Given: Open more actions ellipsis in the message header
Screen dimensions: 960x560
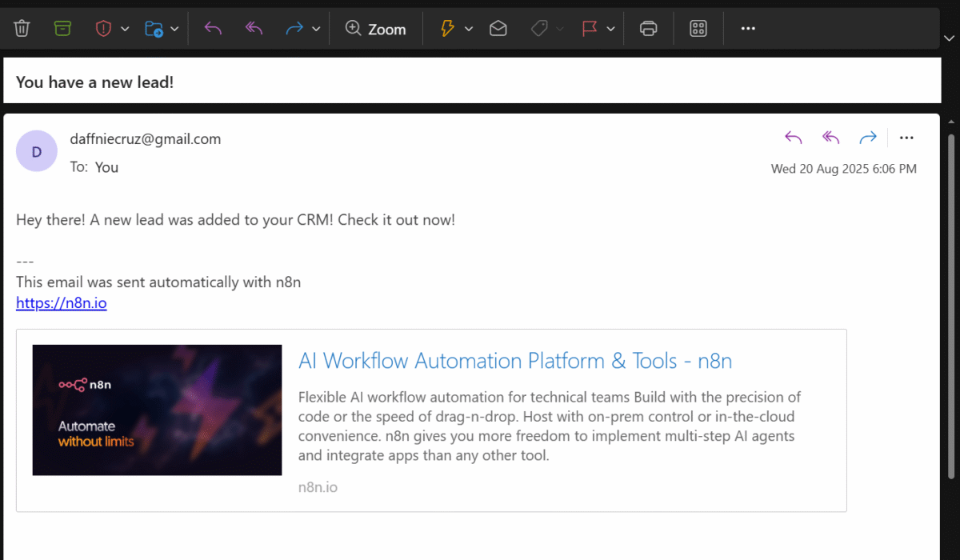Looking at the screenshot, I should pos(906,138).
